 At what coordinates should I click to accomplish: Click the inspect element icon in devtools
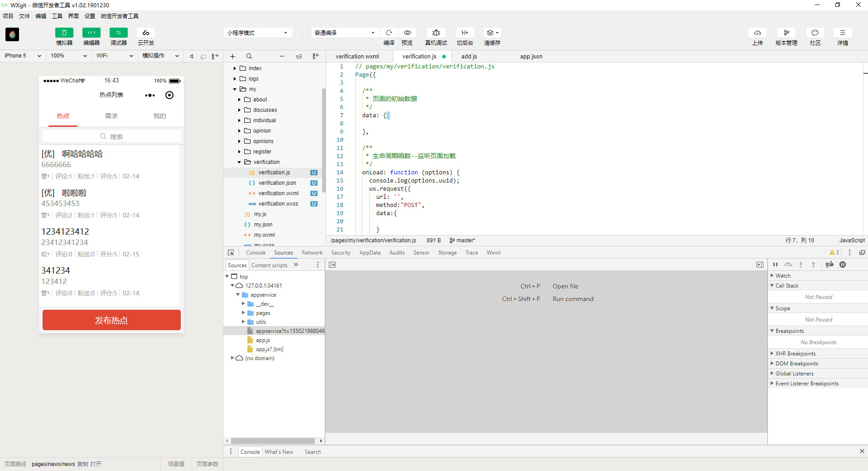pyautogui.click(x=231, y=253)
